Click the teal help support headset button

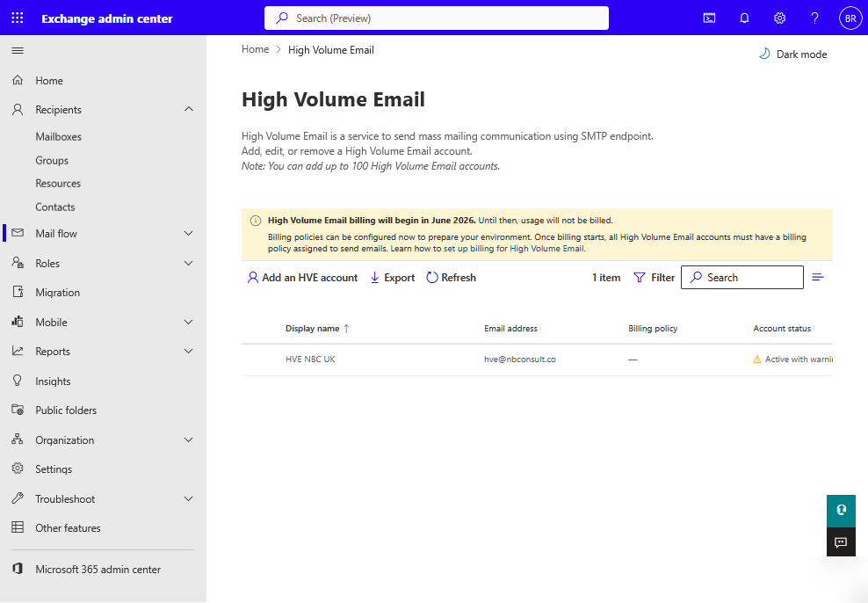[841, 510]
